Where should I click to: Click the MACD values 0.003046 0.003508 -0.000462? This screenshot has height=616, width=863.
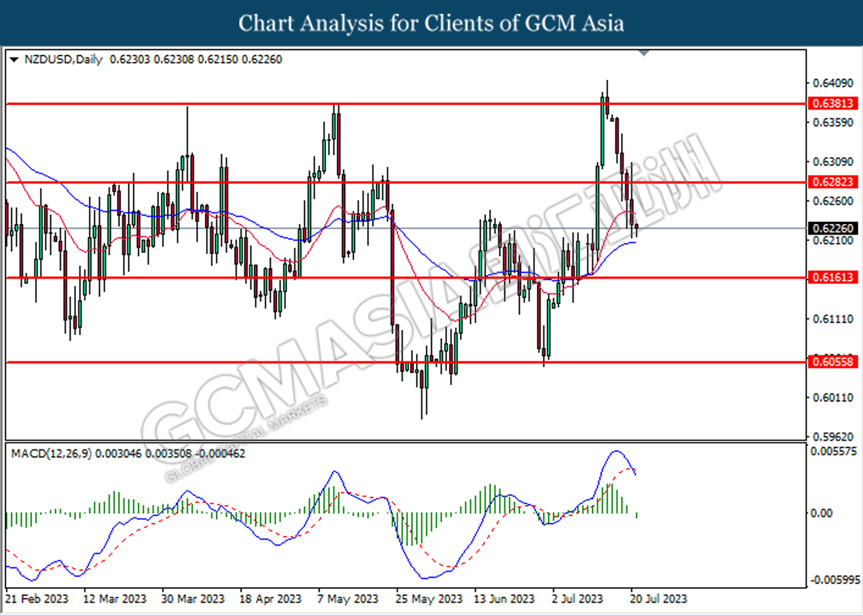170,454
